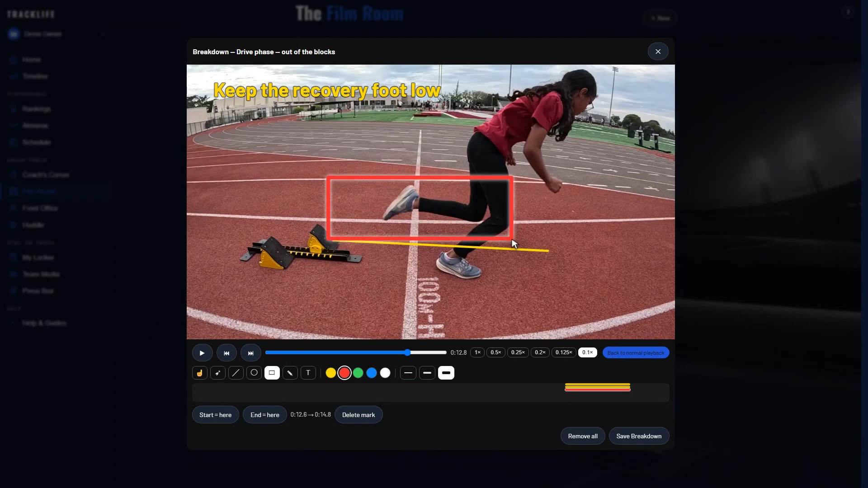Click End = here button

click(x=265, y=415)
